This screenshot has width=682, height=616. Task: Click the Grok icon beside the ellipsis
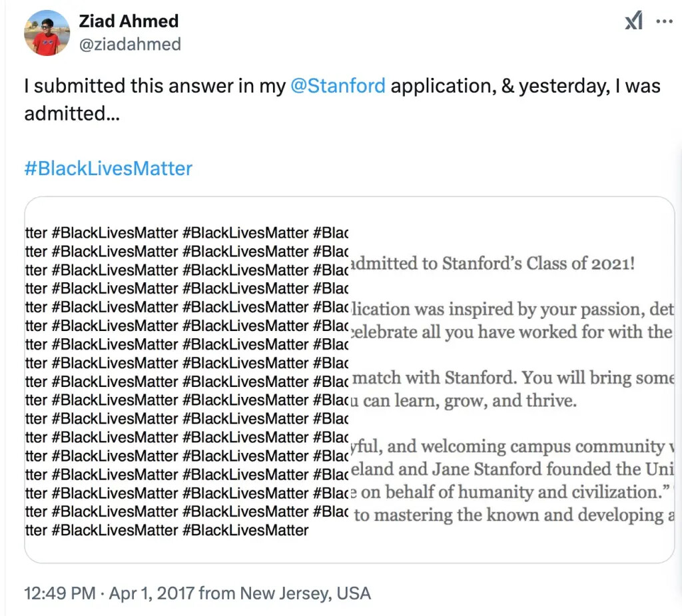pyautogui.click(x=633, y=21)
